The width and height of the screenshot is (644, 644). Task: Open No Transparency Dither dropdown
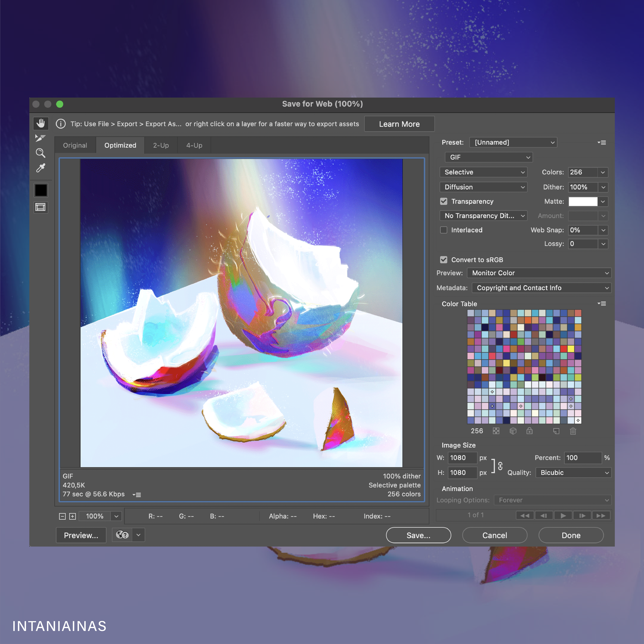click(483, 216)
